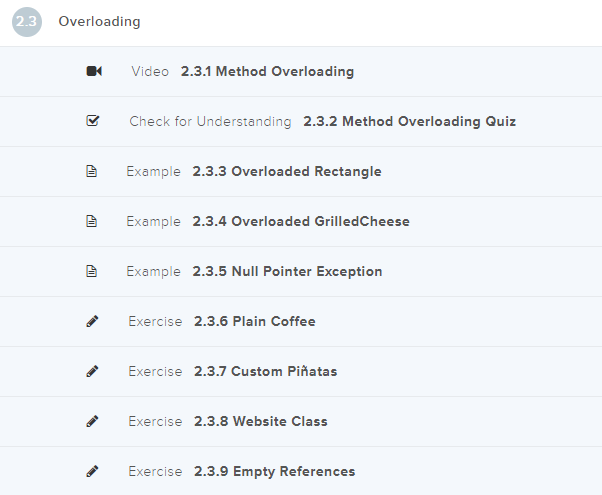Start exercise 2.3.7 Custom Piñatas

tap(266, 372)
